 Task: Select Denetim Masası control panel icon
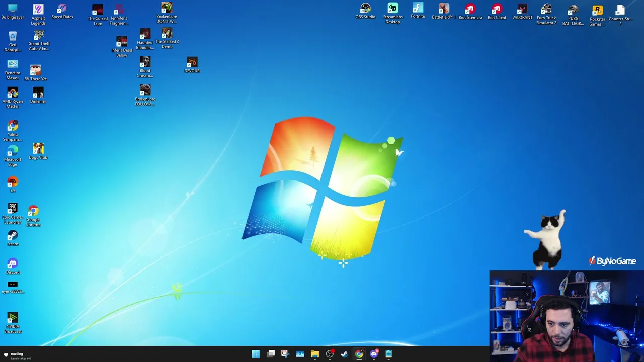click(13, 70)
